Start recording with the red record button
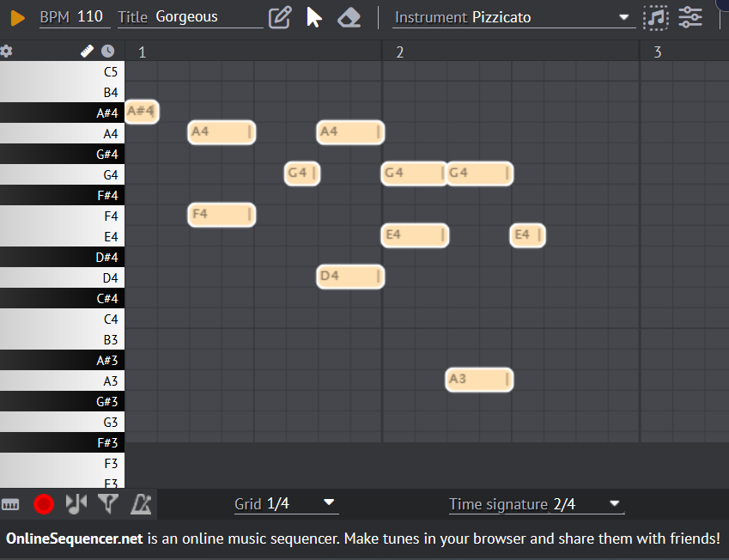The height and width of the screenshot is (560, 729). pyautogui.click(x=43, y=504)
